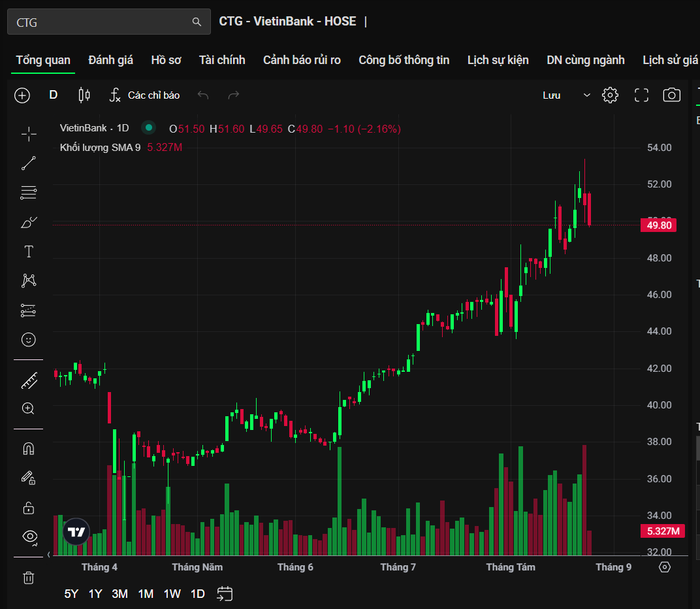The height and width of the screenshot is (609, 700).
Task: Change the candlestick chart type
Action: (x=84, y=95)
